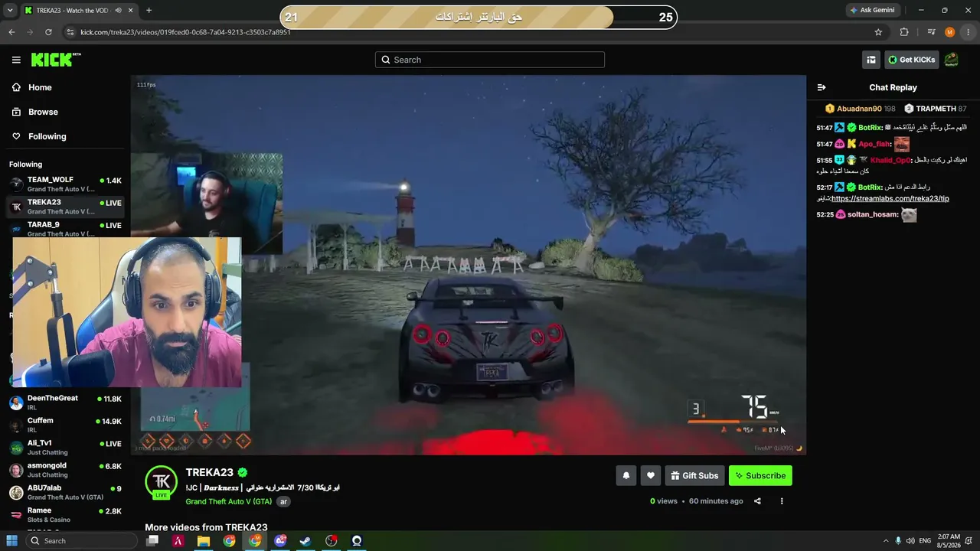Open TEAM_WOLF channel from Following list
This screenshot has height=551, width=980.
65,184
